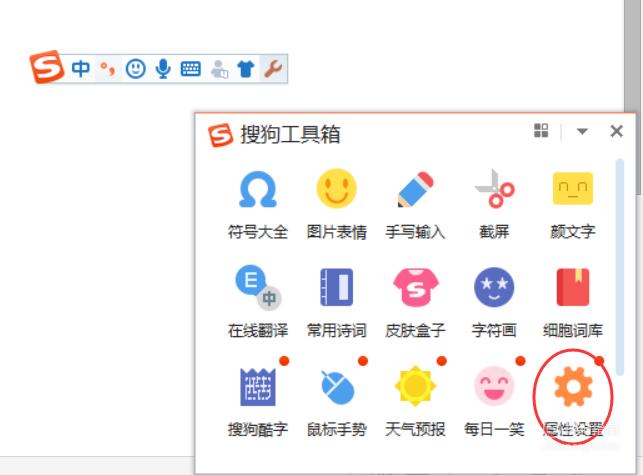Viewport: 643px width, 475px height.
Task: Close the 搜狗工具箱 panel
Action: point(616,131)
